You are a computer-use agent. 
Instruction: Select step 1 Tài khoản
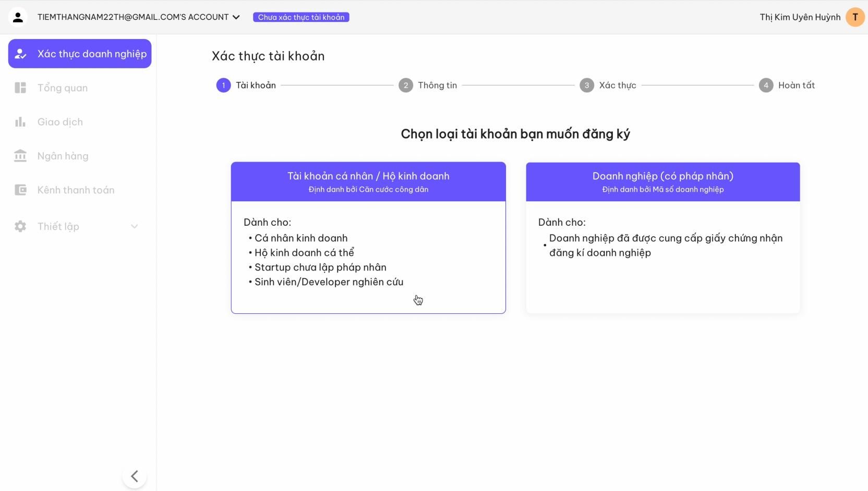(x=246, y=85)
